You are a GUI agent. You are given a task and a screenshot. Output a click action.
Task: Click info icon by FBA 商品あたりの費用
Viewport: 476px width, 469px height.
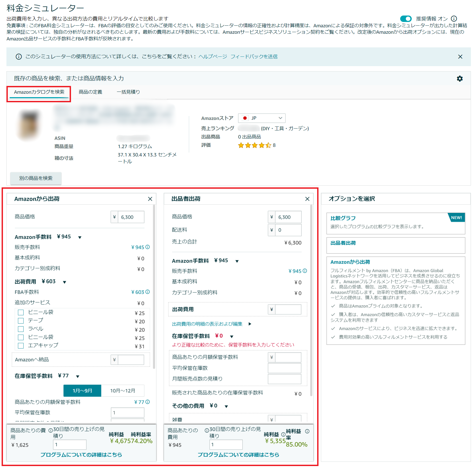[51, 431]
